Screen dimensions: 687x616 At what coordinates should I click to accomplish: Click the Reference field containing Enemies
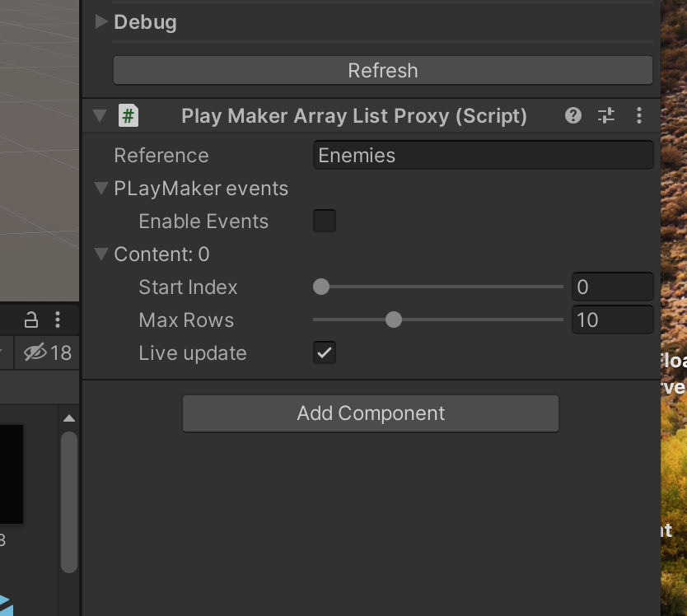484,155
